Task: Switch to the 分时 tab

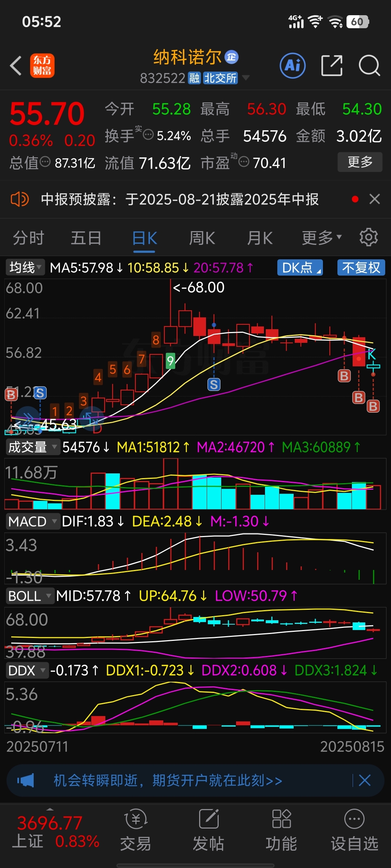Action: coord(29,238)
